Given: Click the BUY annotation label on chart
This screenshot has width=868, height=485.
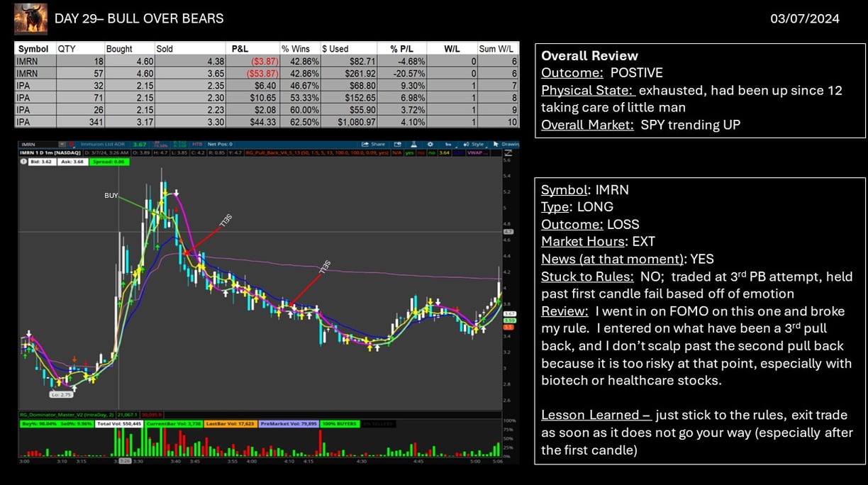Looking at the screenshot, I should click(111, 195).
